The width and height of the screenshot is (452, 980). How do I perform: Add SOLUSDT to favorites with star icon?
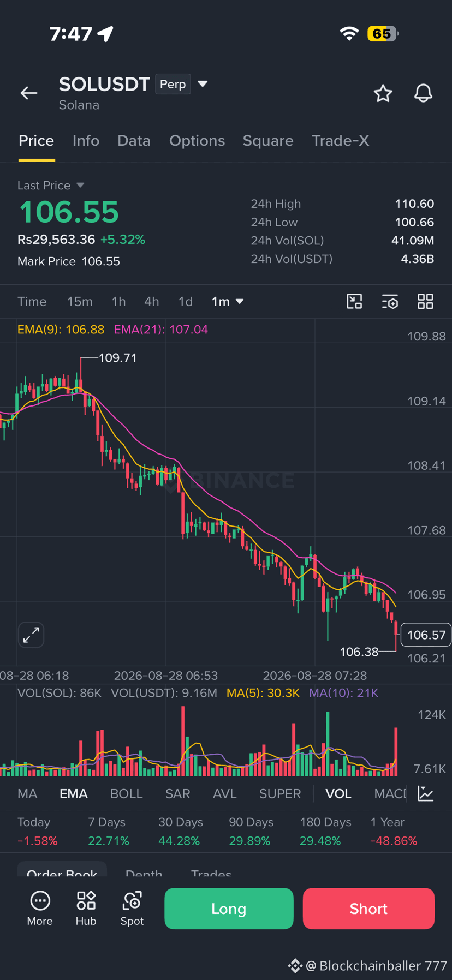pyautogui.click(x=383, y=93)
